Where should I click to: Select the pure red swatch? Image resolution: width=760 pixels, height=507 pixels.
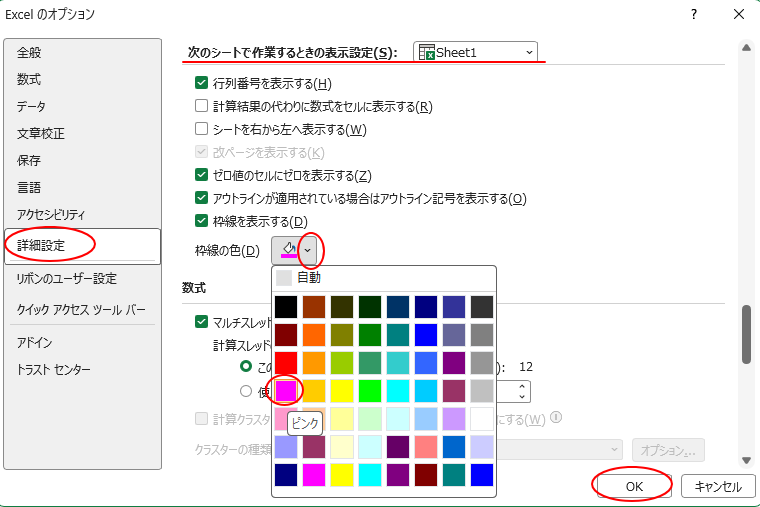click(286, 363)
